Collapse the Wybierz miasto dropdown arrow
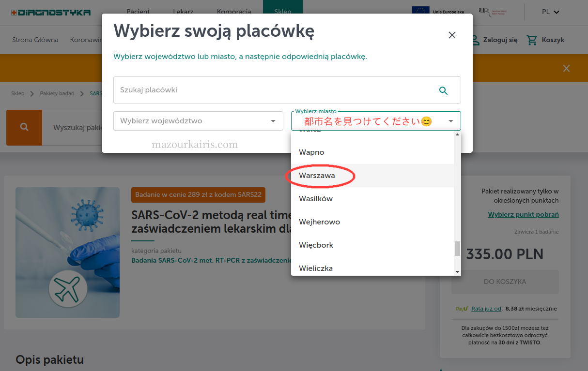The image size is (588, 371). [451, 121]
